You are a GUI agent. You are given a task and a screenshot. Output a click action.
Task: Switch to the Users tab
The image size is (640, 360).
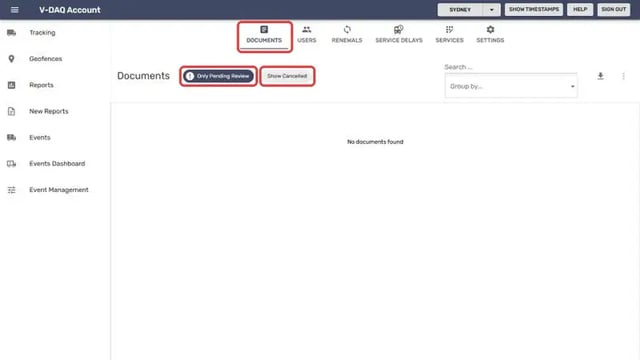307,35
